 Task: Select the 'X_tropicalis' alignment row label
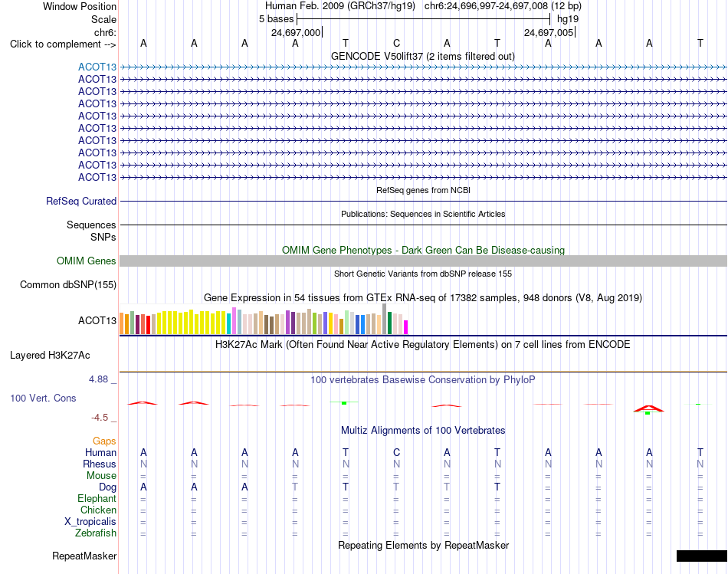pyautogui.click(x=90, y=522)
